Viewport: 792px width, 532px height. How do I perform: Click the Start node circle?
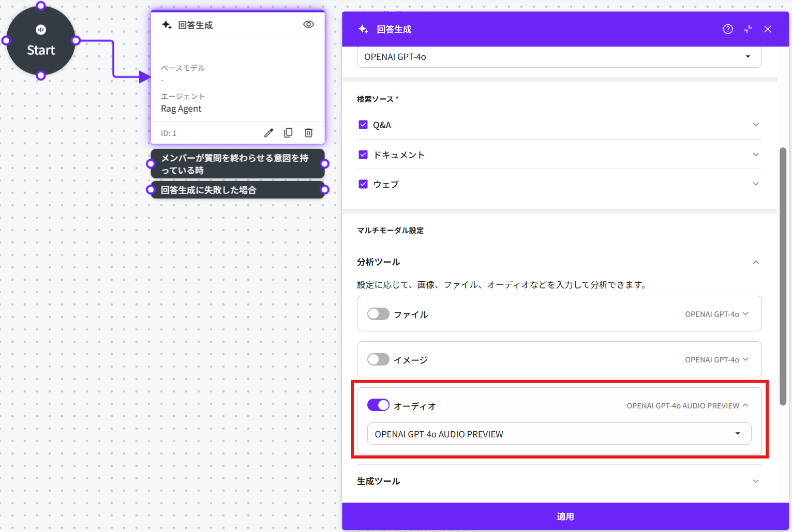pos(41,41)
